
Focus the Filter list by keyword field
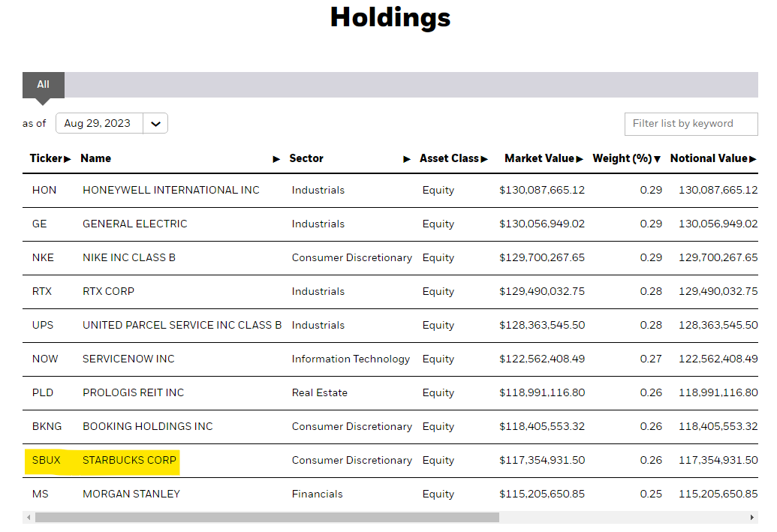[691, 124]
